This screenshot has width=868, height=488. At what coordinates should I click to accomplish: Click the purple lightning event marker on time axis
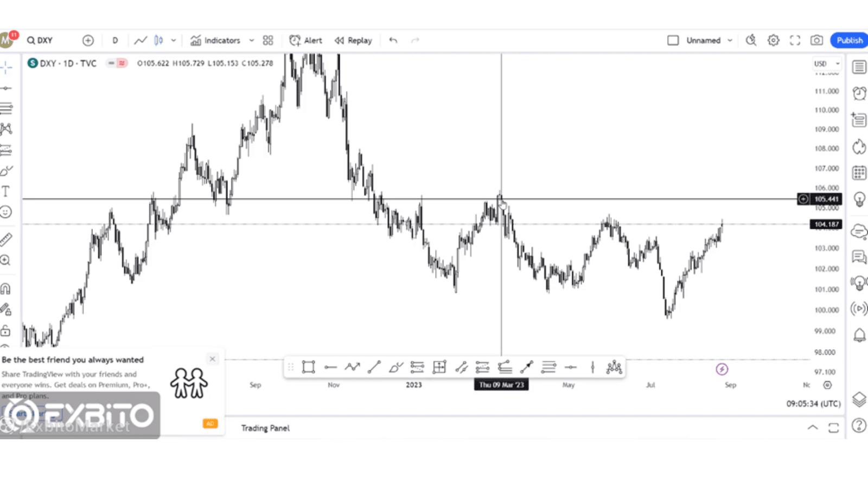722,369
